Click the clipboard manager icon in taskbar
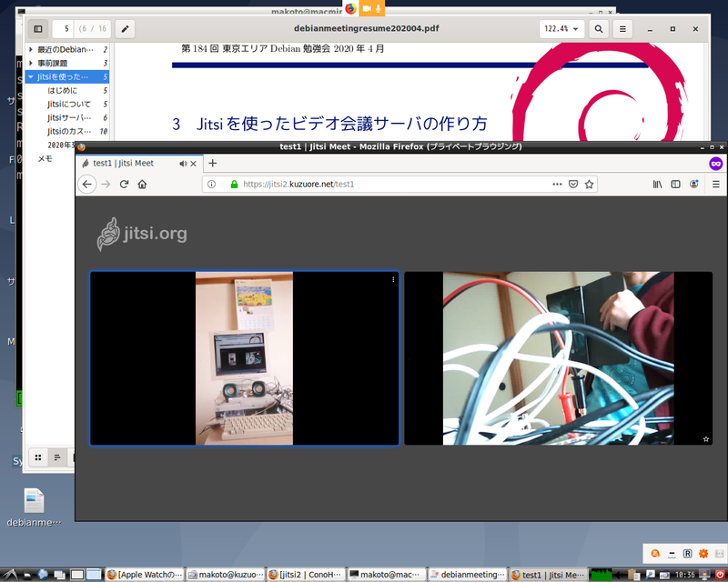 tap(633, 575)
